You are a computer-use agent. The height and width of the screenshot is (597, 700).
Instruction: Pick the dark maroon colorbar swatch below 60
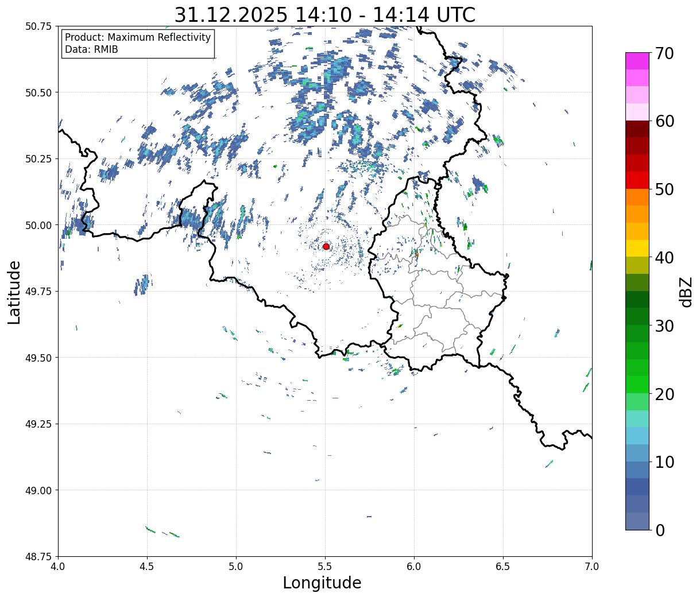point(637,129)
